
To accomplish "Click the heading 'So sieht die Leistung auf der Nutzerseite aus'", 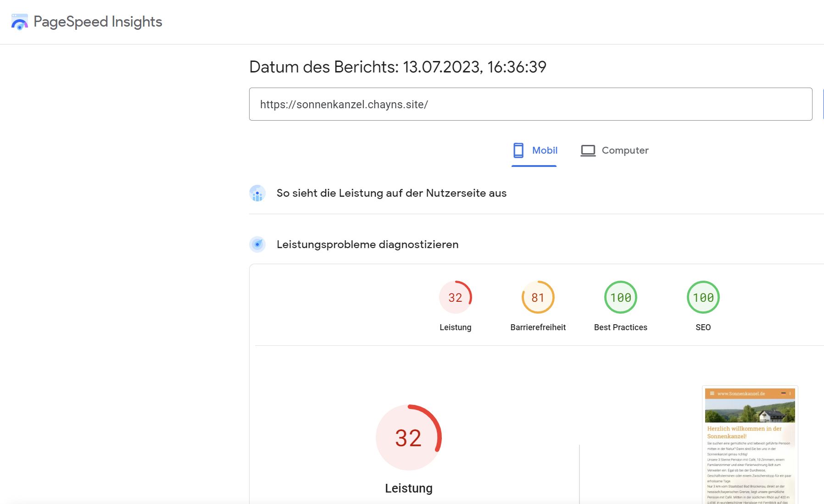I will 391,193.
